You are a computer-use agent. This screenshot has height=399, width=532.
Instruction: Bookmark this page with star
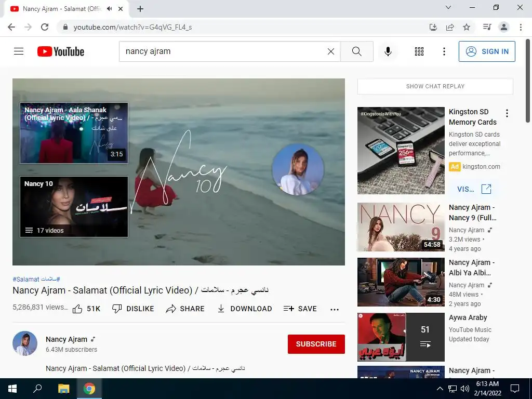[x=467, y=27]
